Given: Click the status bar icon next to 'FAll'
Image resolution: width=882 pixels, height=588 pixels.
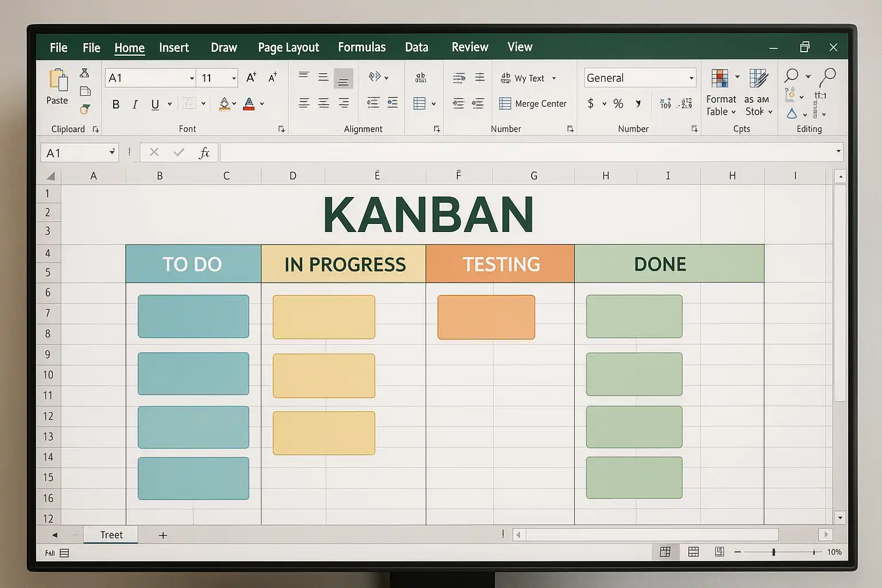Looking at the screenshot, I should pyautogui.click(x=64, y=553).
